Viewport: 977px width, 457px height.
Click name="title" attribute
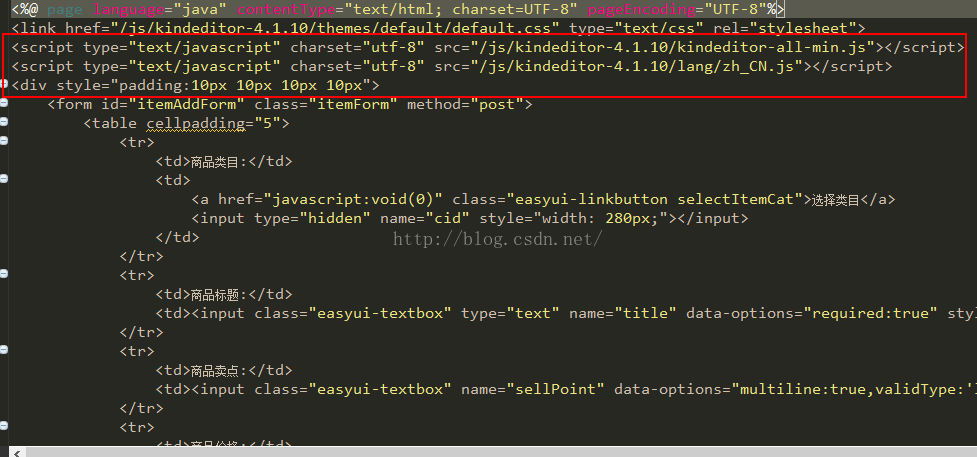click(x=623, y=313)
